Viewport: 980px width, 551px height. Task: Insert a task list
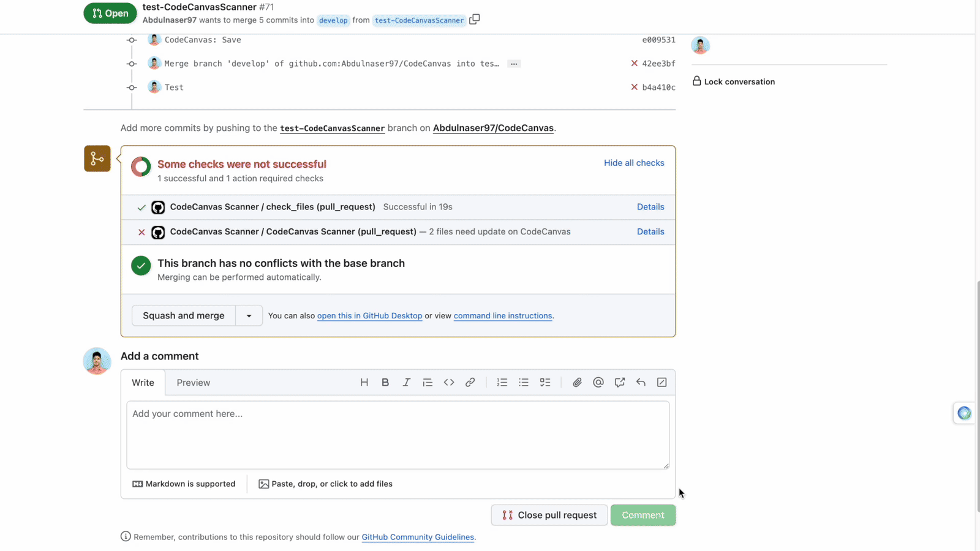545,382
